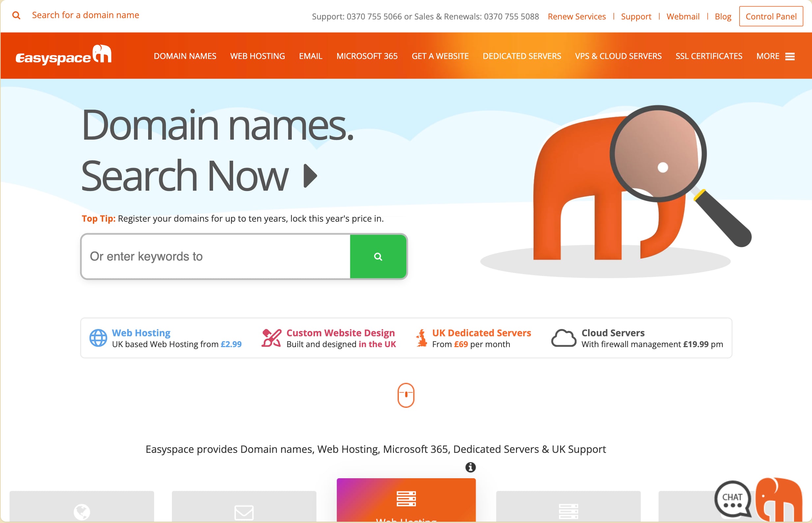This screenshot has height=523, width=812.
Task: Click the Control Panel button
Action: point(771,16)
